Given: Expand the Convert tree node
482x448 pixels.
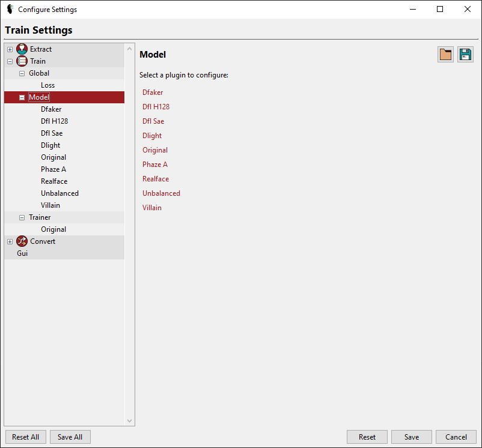Looking at the screenshot, I should pos(10,241).
